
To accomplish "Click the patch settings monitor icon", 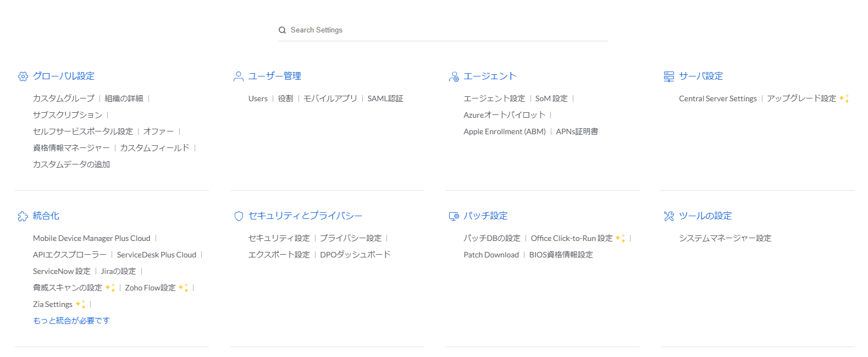I will (x=454, y=216).
